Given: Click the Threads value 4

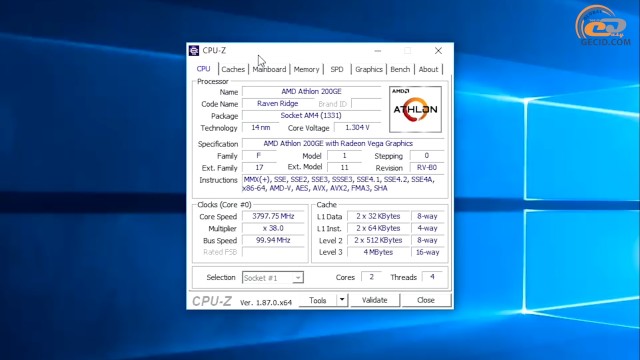Looking at the screenshot, I should click(x=432, y=277).
